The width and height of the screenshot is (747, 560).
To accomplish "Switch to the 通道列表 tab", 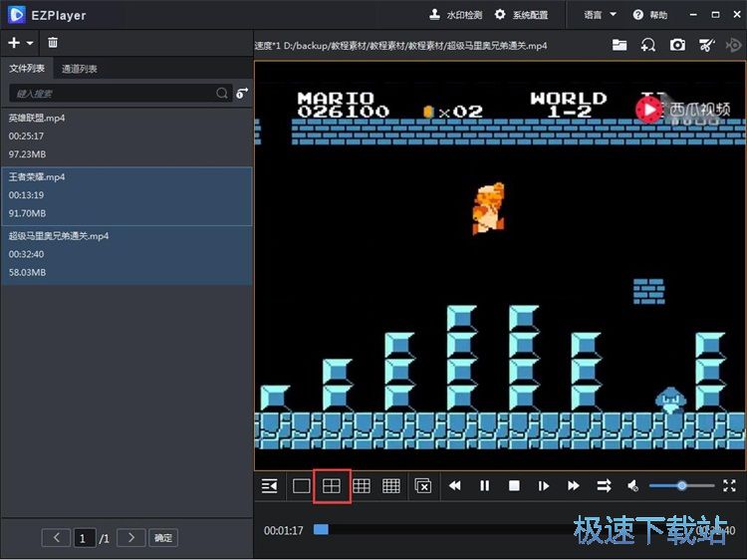I will 80,69.
